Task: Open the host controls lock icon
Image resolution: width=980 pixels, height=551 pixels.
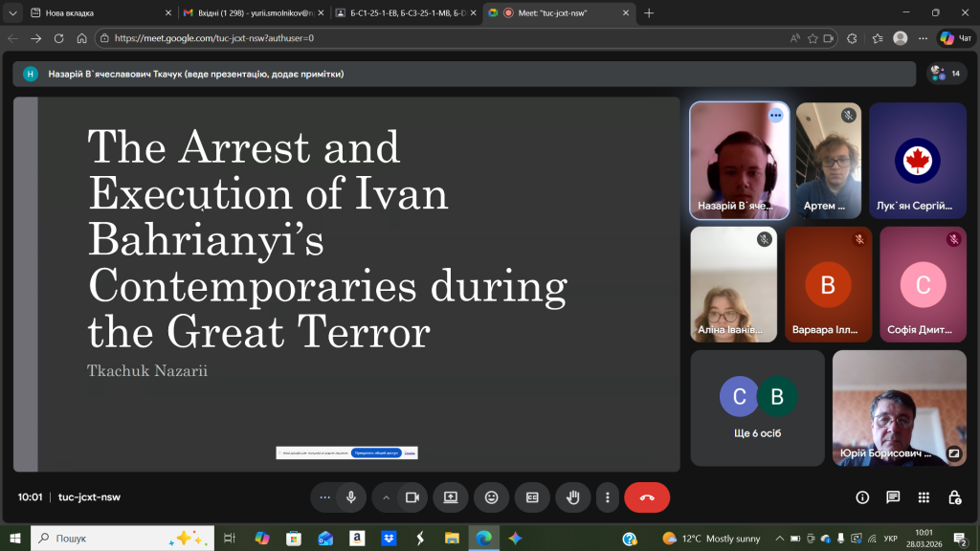Action: pos(954,497)
